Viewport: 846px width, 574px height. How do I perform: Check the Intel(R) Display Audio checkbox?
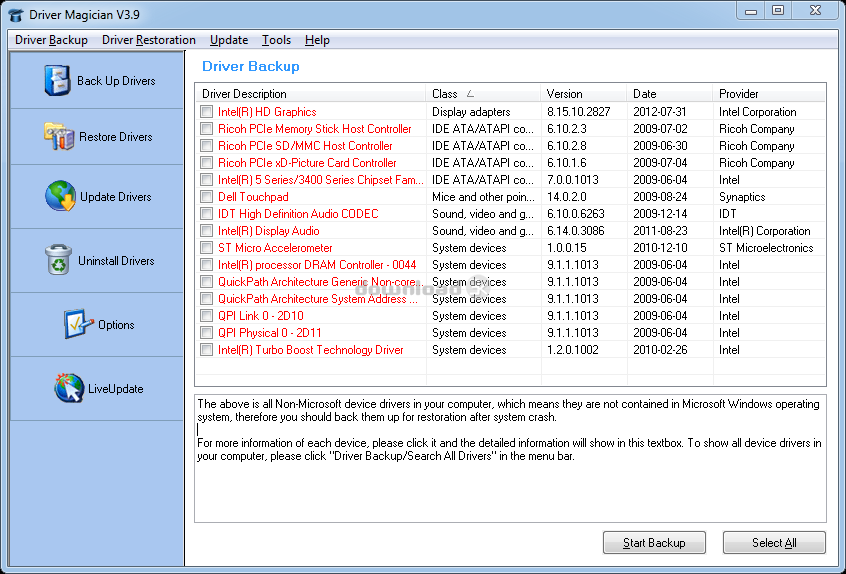(206, 230)
